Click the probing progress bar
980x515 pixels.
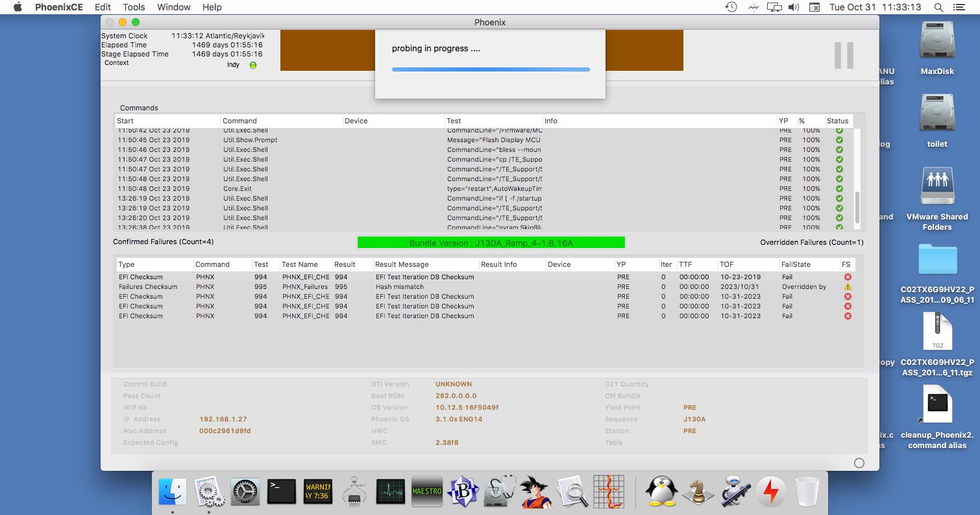[491, 69]
